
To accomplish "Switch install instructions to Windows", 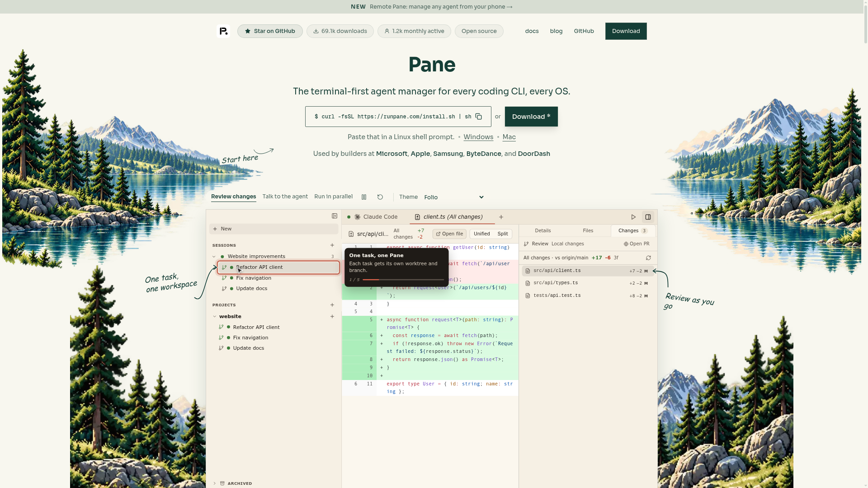I will [478, 137].
